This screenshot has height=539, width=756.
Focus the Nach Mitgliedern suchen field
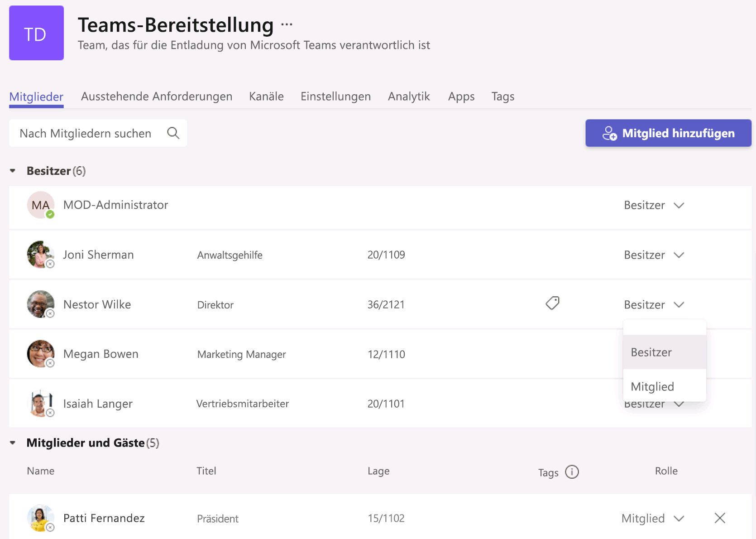[x=98, y=133]
